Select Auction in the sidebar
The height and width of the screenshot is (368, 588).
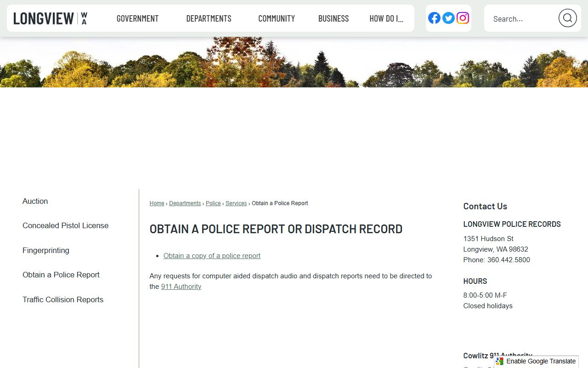coord(35,201)
